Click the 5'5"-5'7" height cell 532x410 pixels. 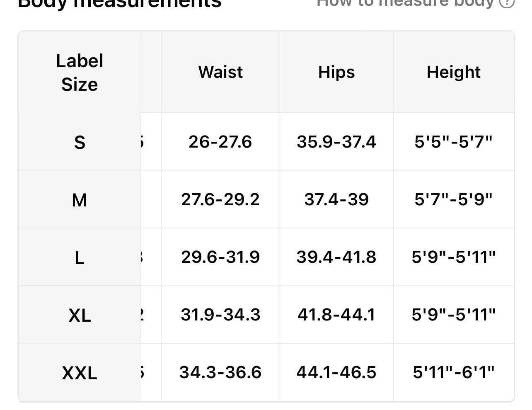tap(454, 142)
